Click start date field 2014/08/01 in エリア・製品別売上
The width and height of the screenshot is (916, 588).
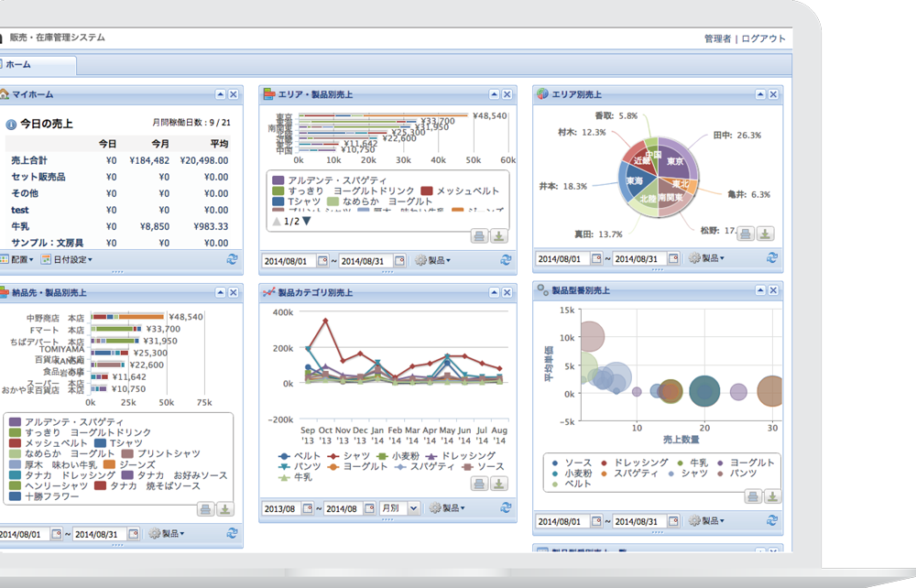click(289, 261)
